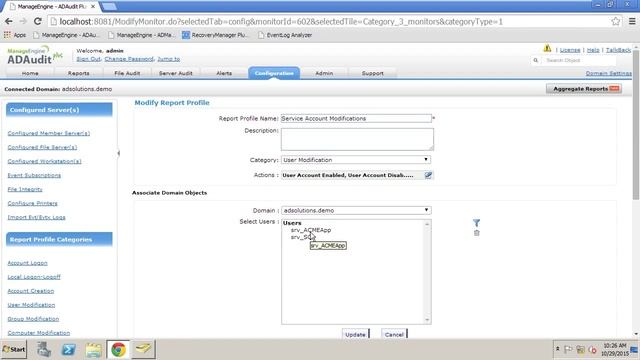This screenshot has width=640, height=360.
Task: Open Server Manager taskbar icon
Action: 44,350
